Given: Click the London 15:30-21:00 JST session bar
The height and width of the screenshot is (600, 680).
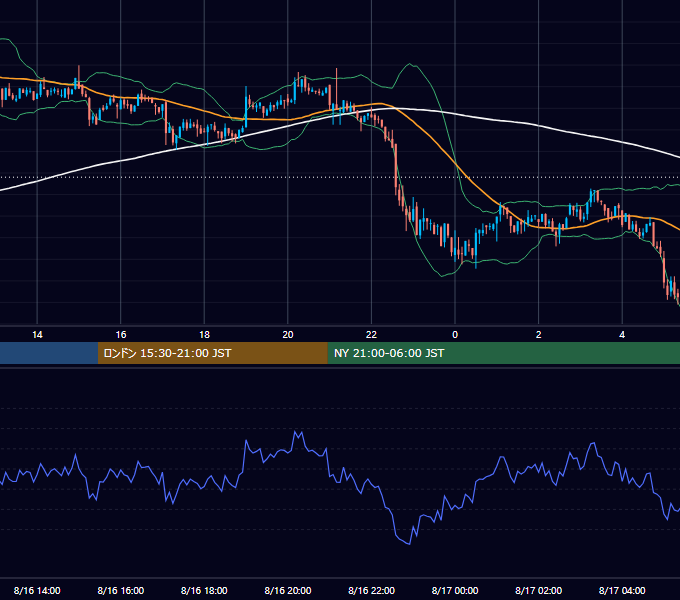Looking at the screenshot, I should pyautogui.click(x=212, y=353).
